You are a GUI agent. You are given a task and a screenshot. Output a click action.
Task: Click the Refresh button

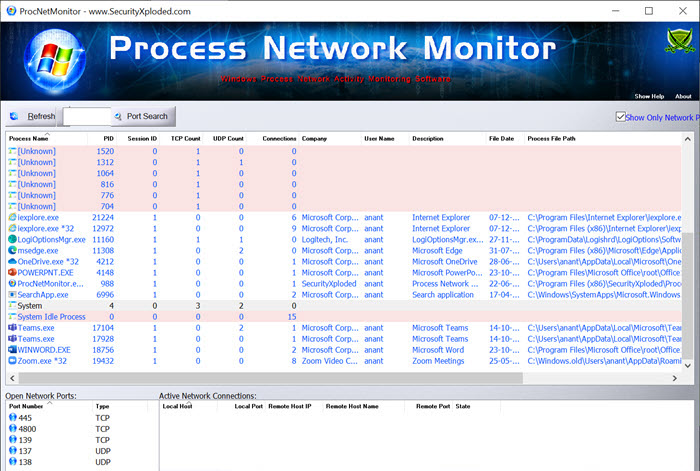click(32, 117)
